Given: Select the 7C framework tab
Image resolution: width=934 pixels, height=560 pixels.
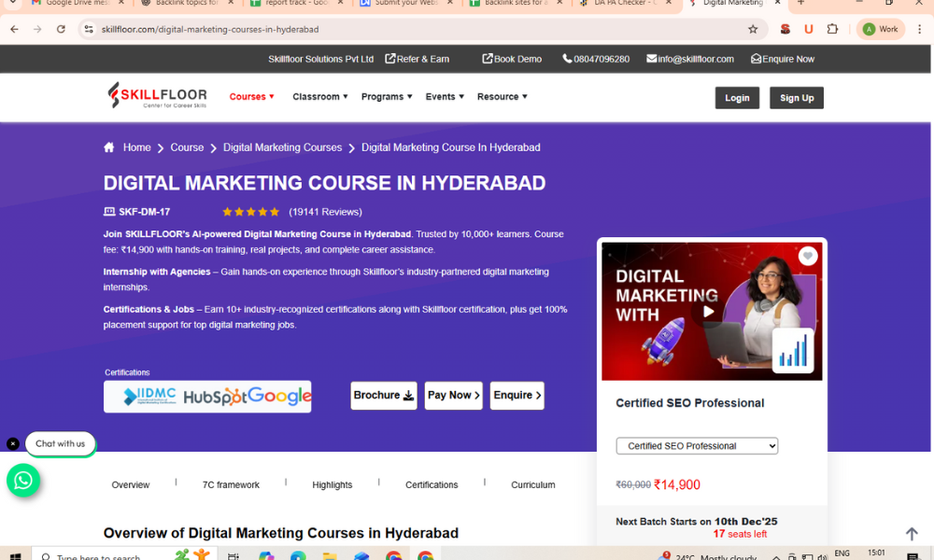Looking at the screenshot, I should (231, 485).
